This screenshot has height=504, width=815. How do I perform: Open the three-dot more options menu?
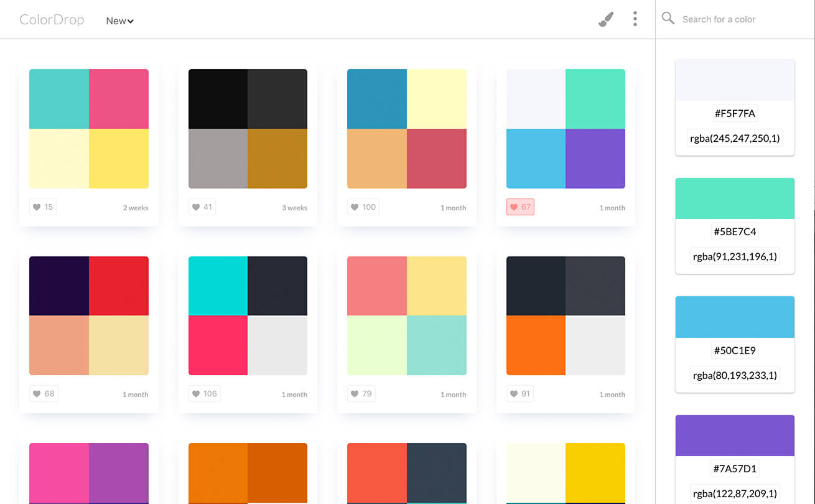coord(635,19)
